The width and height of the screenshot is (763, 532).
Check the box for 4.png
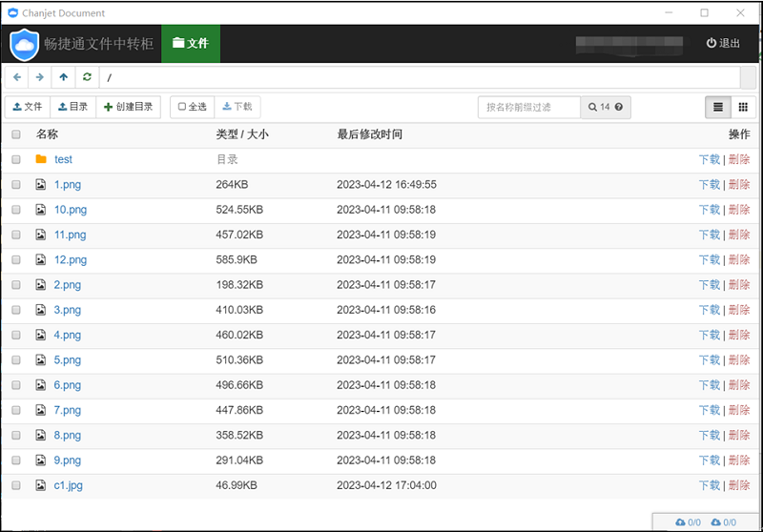click(16, 335)
